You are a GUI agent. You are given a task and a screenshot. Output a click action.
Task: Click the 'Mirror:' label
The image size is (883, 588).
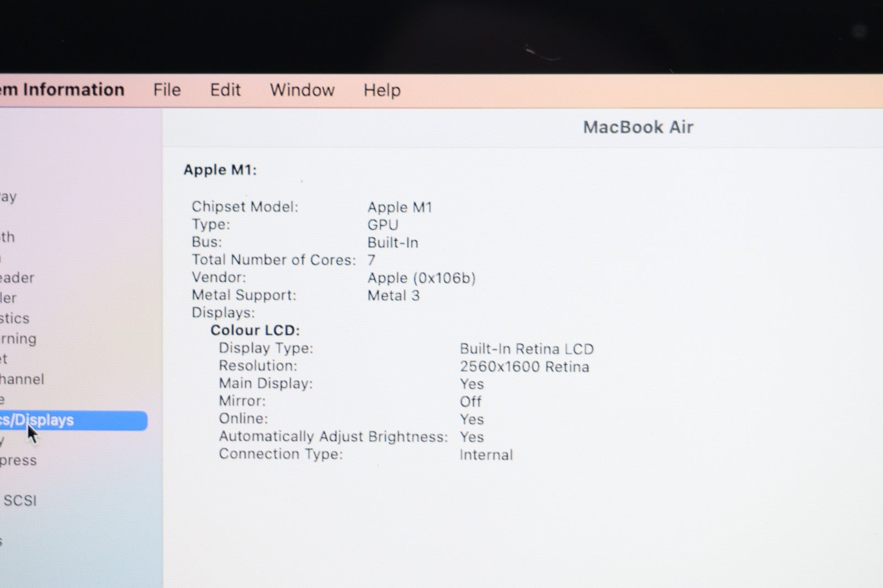click(x=242, y=401)
